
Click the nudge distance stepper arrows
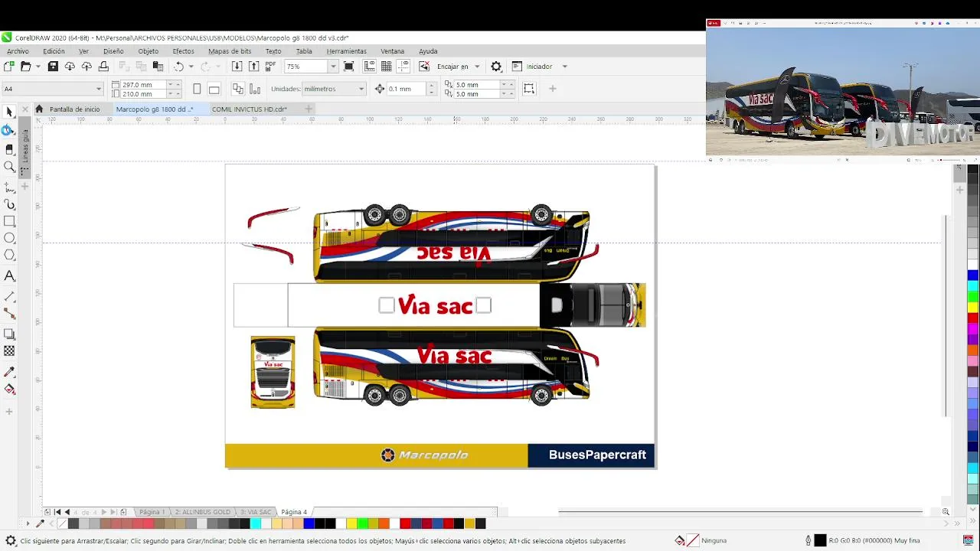coord(432,89)
